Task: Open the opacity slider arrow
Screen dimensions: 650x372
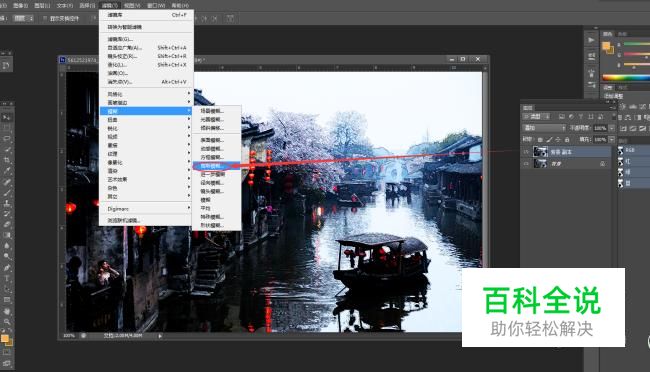Action: coord(612,128)
